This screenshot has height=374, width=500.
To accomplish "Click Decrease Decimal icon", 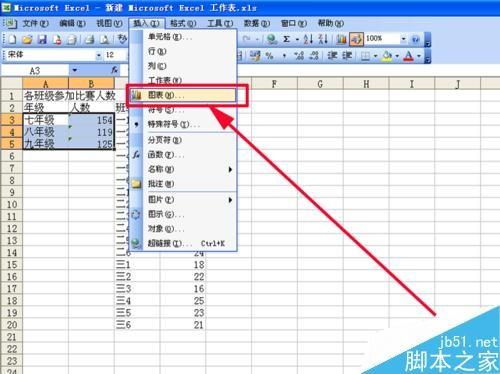I will coord(314,56).
